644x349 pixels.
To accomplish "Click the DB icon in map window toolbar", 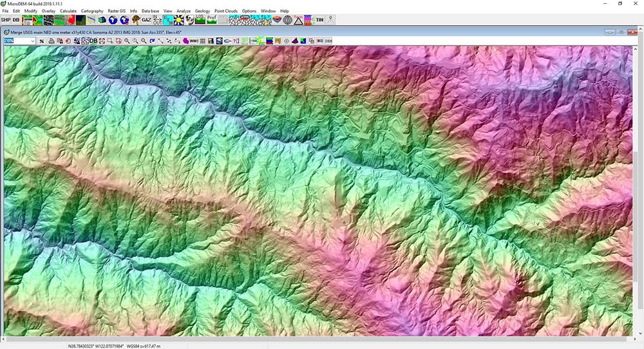I will click(x=93, y=41).
